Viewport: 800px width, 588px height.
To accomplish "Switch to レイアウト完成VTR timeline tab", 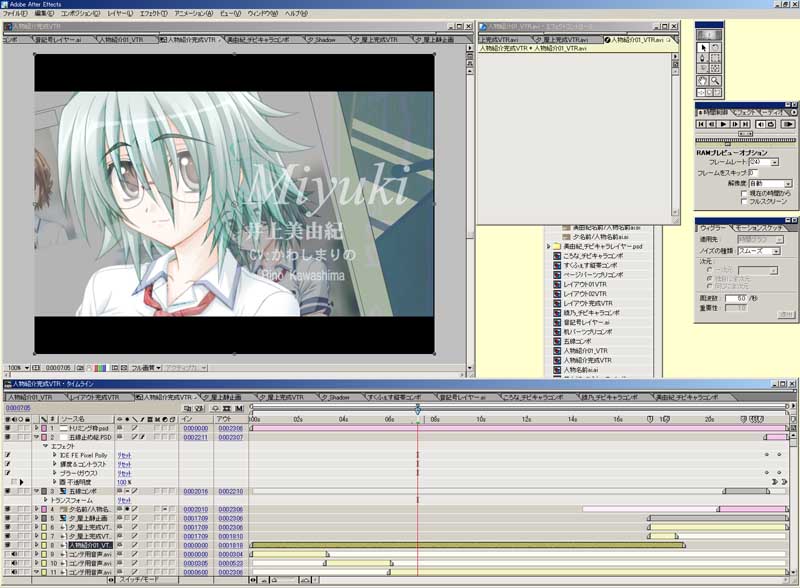I will point(94,397).
